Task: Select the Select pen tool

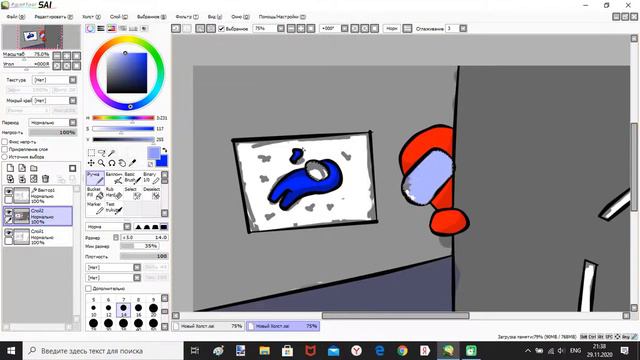Action: (x=133, y=193)
